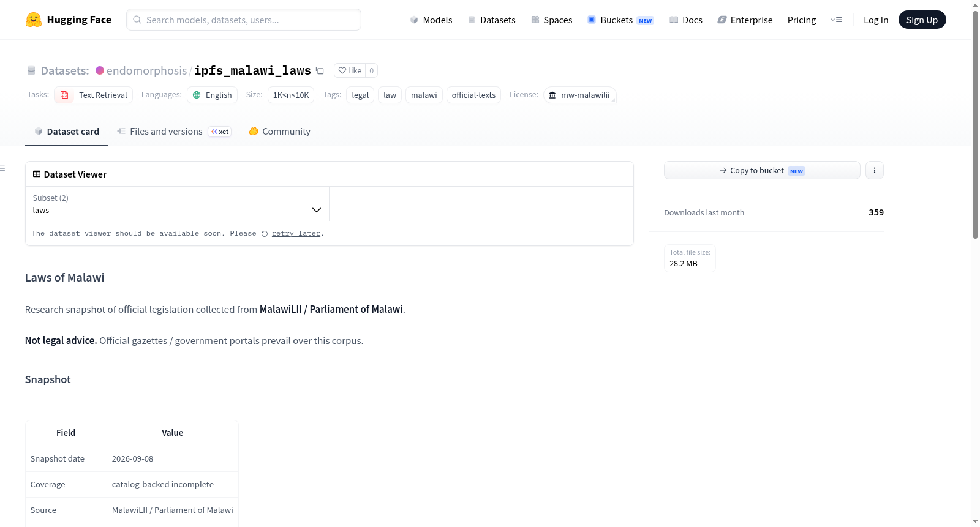The width and height of the screenshot is (980, 527).
Task: Focus the search models, datasets, users field
Action: pos(244,20)
